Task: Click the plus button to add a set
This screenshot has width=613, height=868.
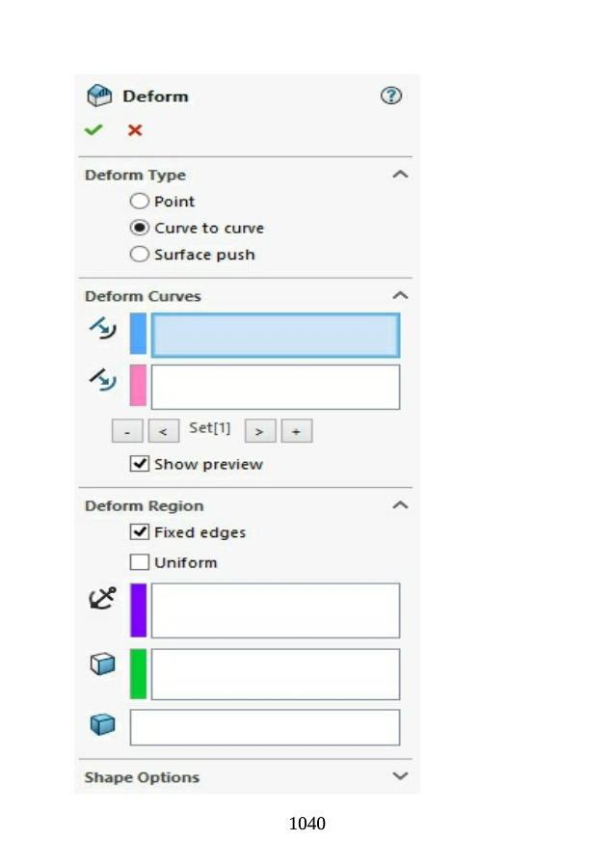Action: (x=296, y=431)
